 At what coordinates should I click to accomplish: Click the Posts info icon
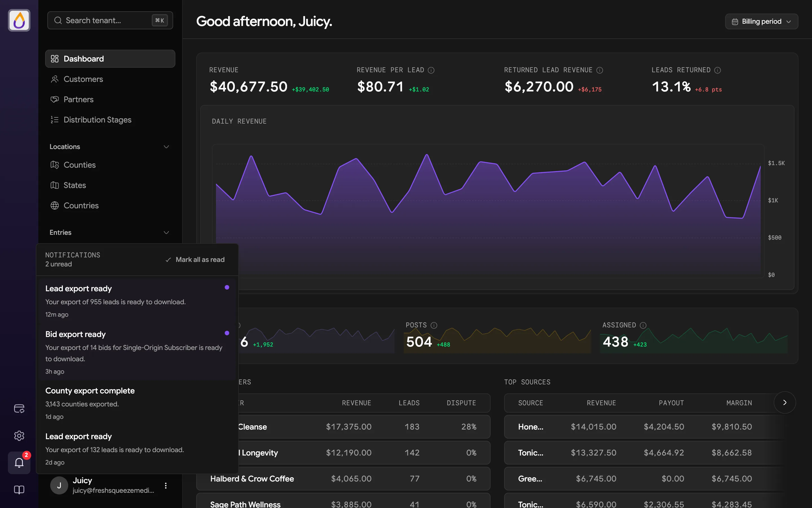[434, 325]
